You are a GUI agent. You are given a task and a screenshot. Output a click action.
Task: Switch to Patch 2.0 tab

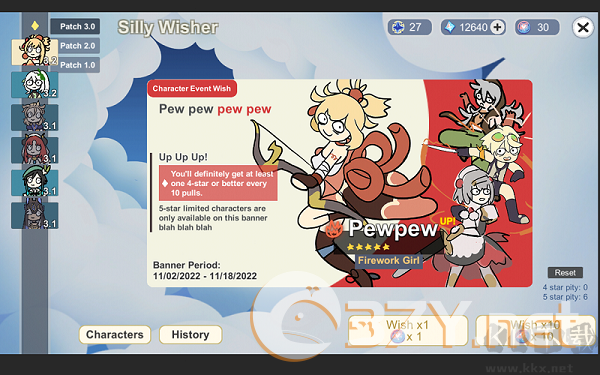pyautogui.click(x=75, y=46)
